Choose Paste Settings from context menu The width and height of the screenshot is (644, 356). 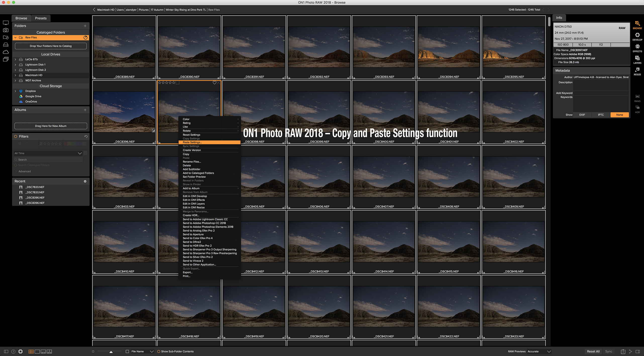192,142
